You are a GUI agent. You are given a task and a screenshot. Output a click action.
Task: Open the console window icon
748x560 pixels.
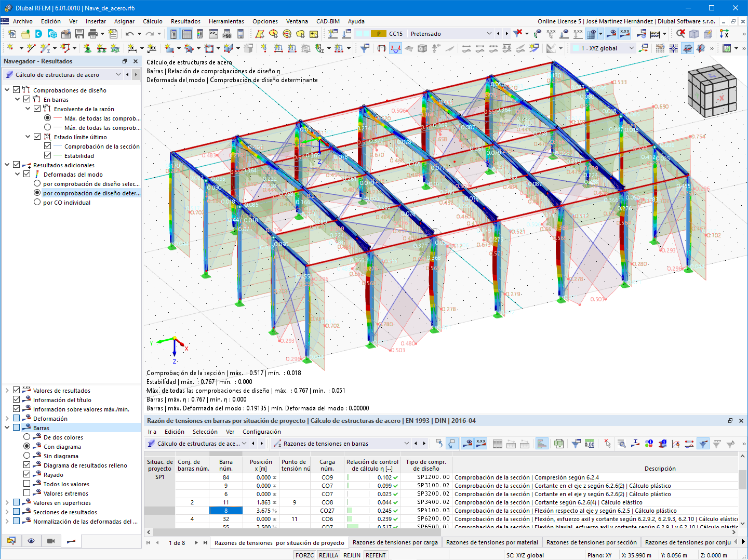[x=213, y=34]
